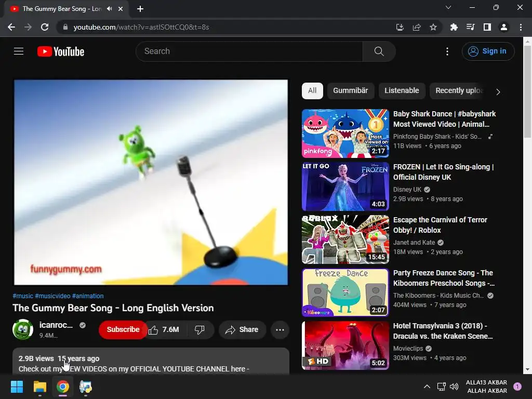
Task: Open Chrome extensions puzzle icon
Action: [x=454, y=27]
